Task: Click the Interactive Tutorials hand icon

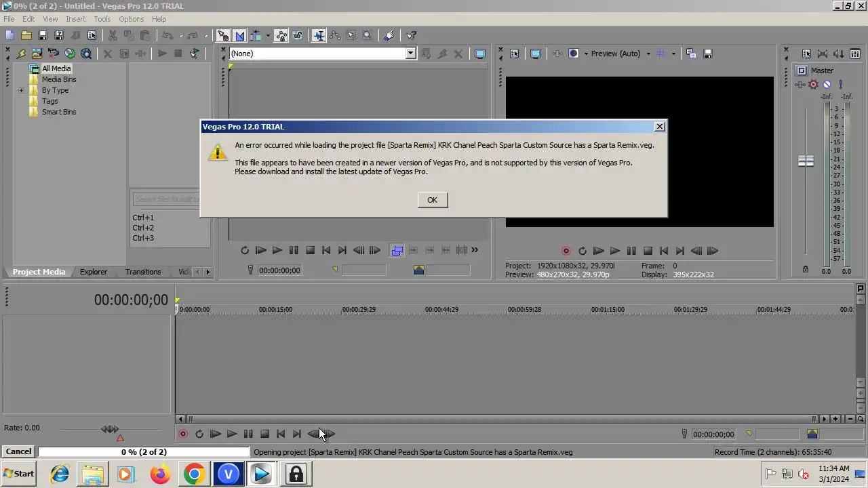Action: 389,35
